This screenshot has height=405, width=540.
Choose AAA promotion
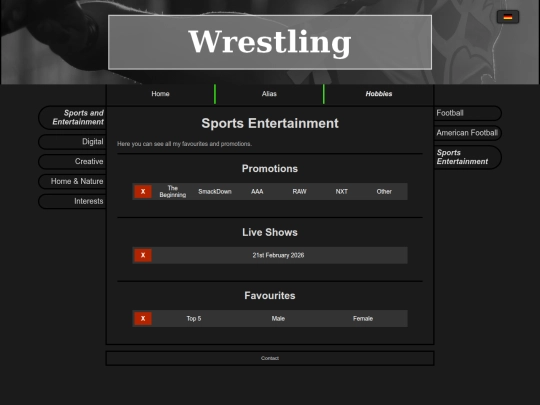pyautogui.click(x=257, y=191)
